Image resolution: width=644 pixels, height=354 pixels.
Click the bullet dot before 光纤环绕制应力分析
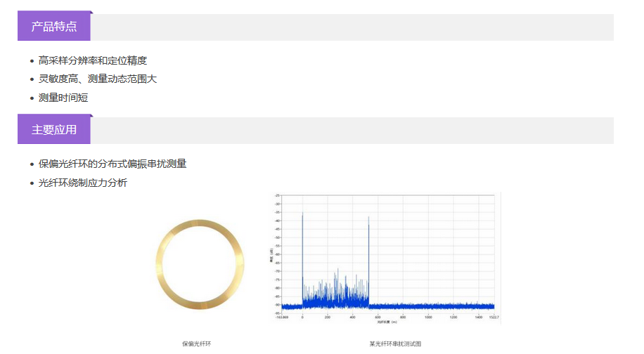click(32, 183)
